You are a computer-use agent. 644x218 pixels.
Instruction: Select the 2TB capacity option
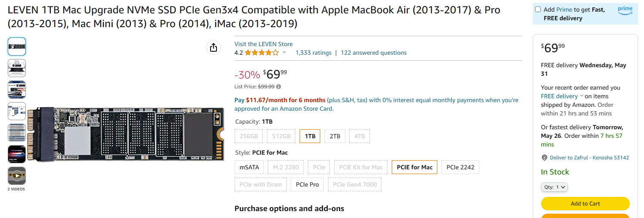pyautogui.click(x=335, y=136)
